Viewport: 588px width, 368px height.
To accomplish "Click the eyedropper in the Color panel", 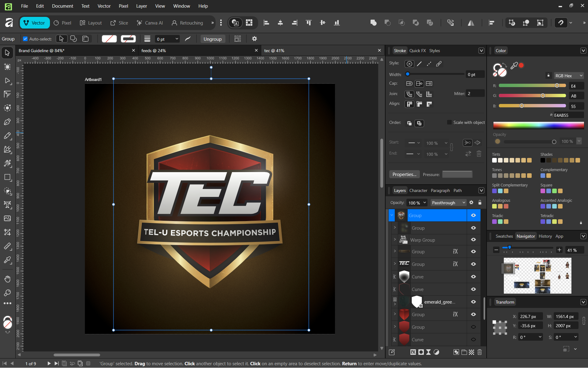I will (514, 65).
